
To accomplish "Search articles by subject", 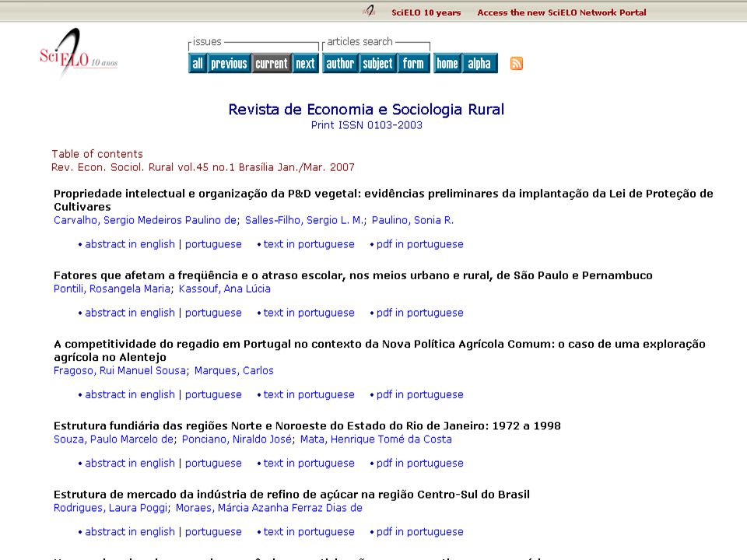I will (x=378, y=63).
